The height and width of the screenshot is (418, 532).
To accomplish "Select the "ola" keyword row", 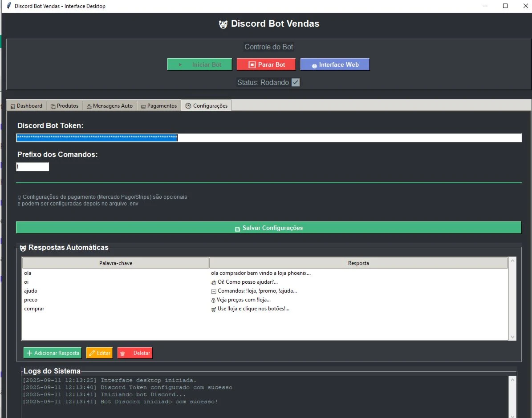I will coord(28,273).
